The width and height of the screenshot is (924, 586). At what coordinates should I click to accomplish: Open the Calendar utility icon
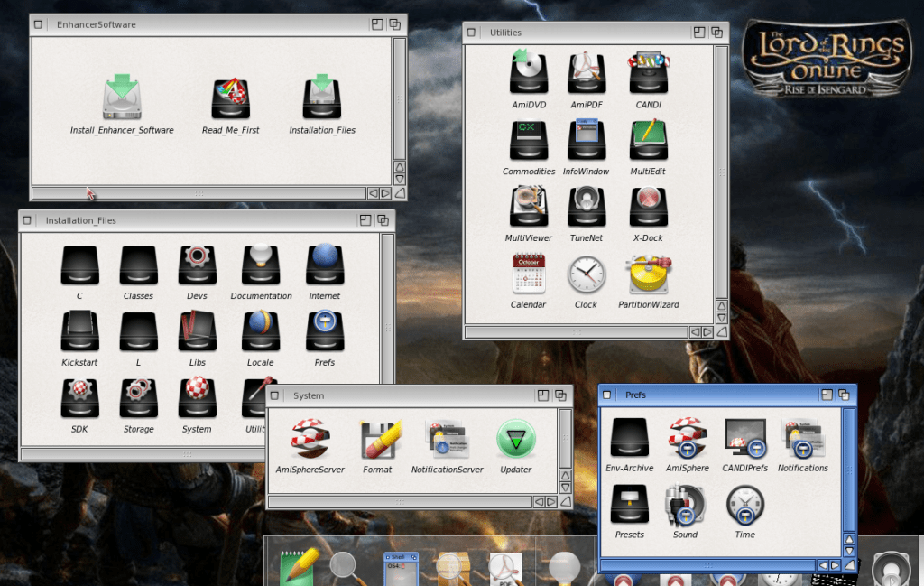pyautogui.click(x=528, y=274)
